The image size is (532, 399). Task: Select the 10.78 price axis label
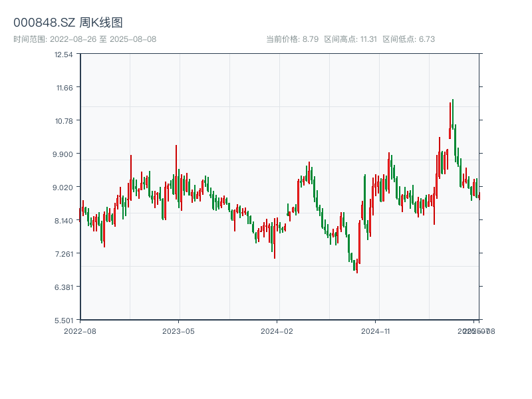pyautogui.click(x=65, y=121)
